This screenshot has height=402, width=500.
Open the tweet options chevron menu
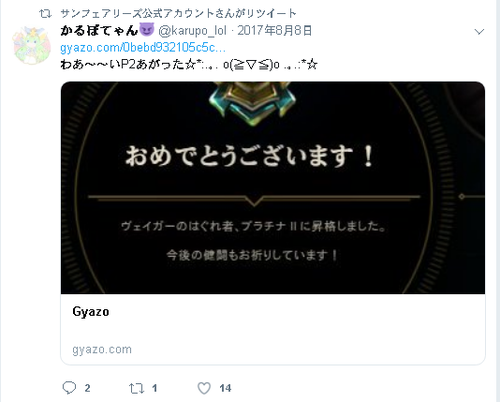pos(479,32)
